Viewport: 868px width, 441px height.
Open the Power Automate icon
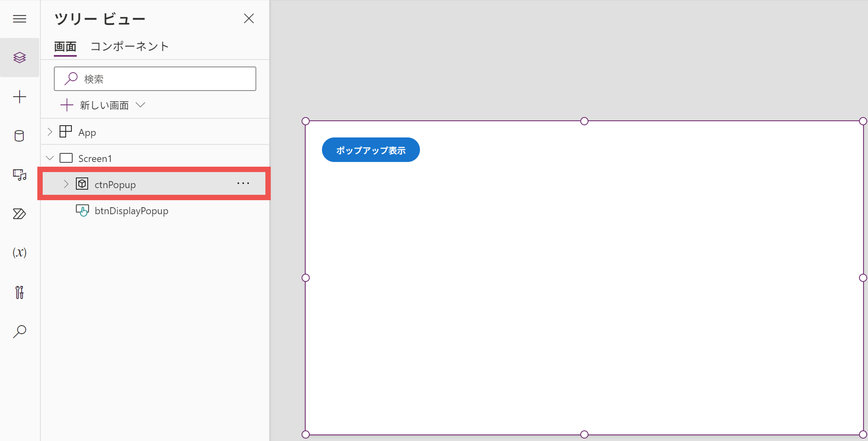19,213
